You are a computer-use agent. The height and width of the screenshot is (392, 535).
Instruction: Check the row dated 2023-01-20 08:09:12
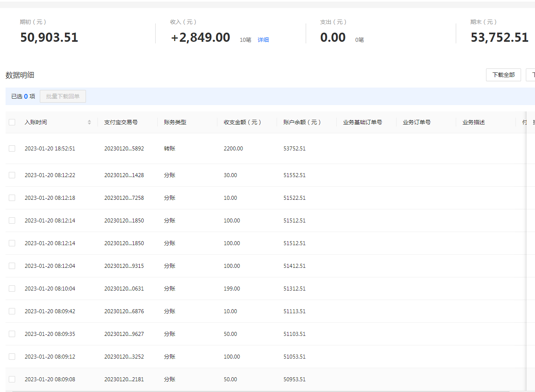point(12,357)
